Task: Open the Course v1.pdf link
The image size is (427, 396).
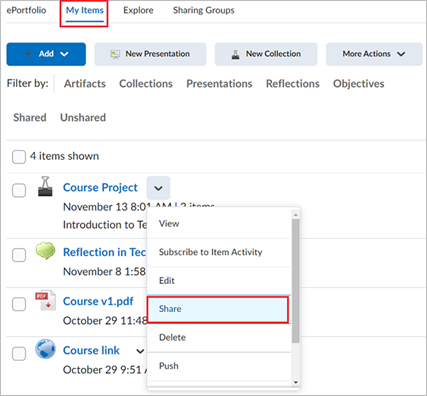Action: [98, 301]
